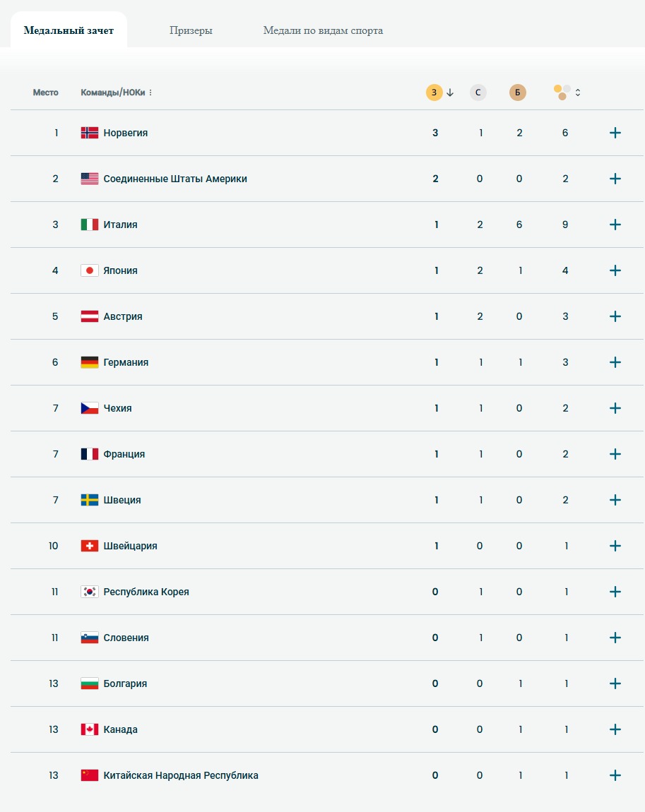Expand Китайская Народная Республика row
Viewport: 645px width, 812px height.
(x=615, y=775)
